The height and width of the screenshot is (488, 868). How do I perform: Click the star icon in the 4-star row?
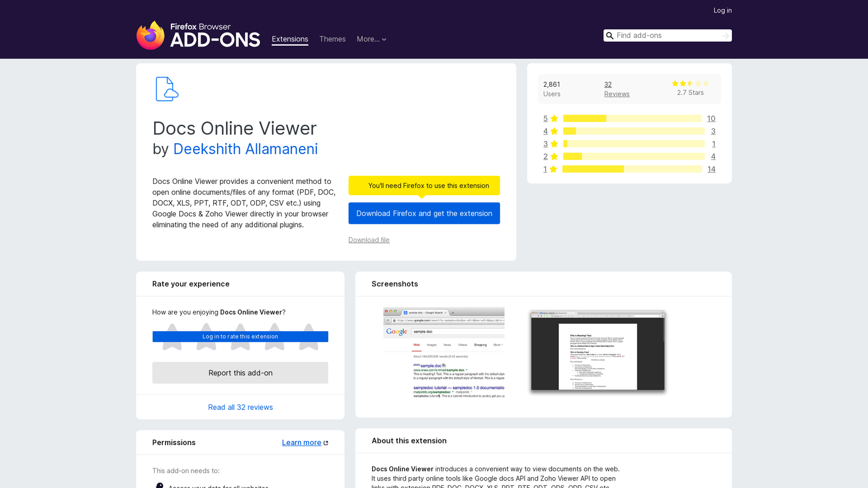554,131
